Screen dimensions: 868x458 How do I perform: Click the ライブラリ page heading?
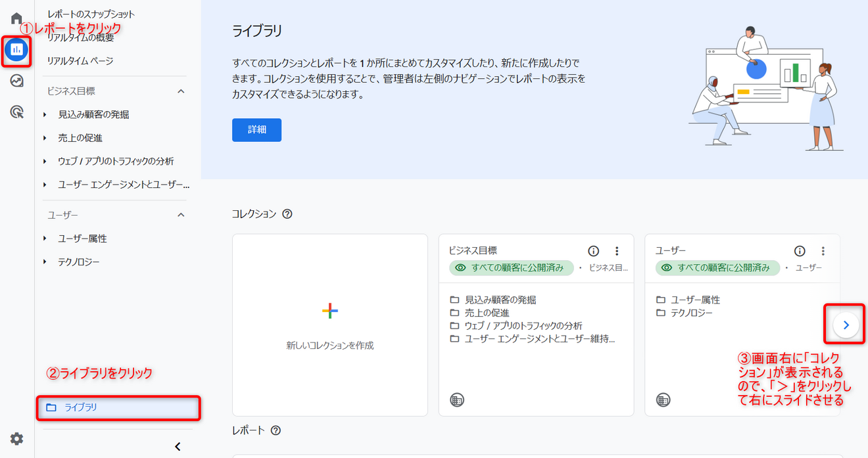(x=256, y=31)
